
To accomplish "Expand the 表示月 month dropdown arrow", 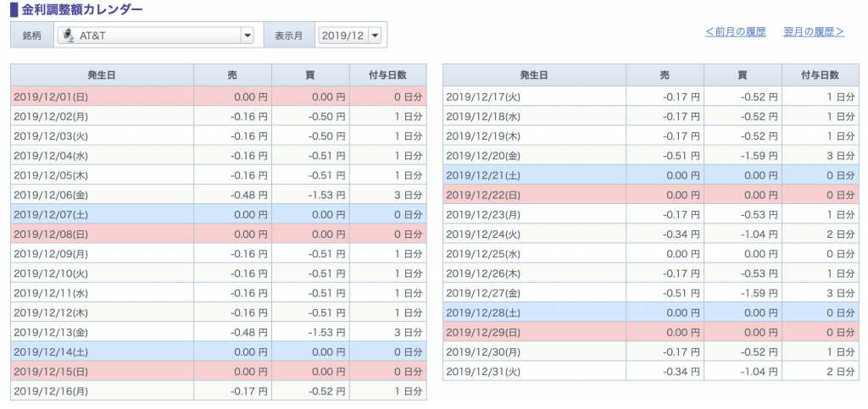I will tap(375, 36).
